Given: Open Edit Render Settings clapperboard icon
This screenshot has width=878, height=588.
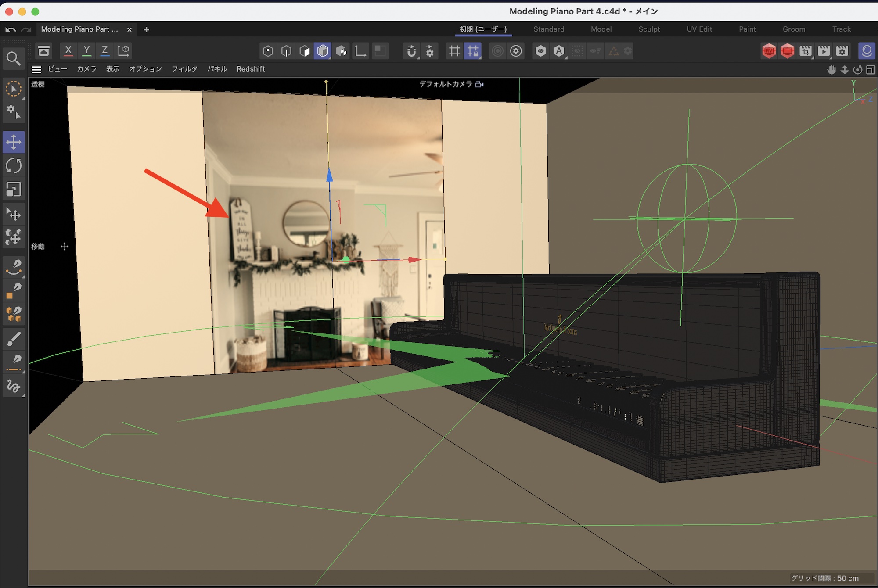Looking at the screenshot, I should tap(842, 51).
